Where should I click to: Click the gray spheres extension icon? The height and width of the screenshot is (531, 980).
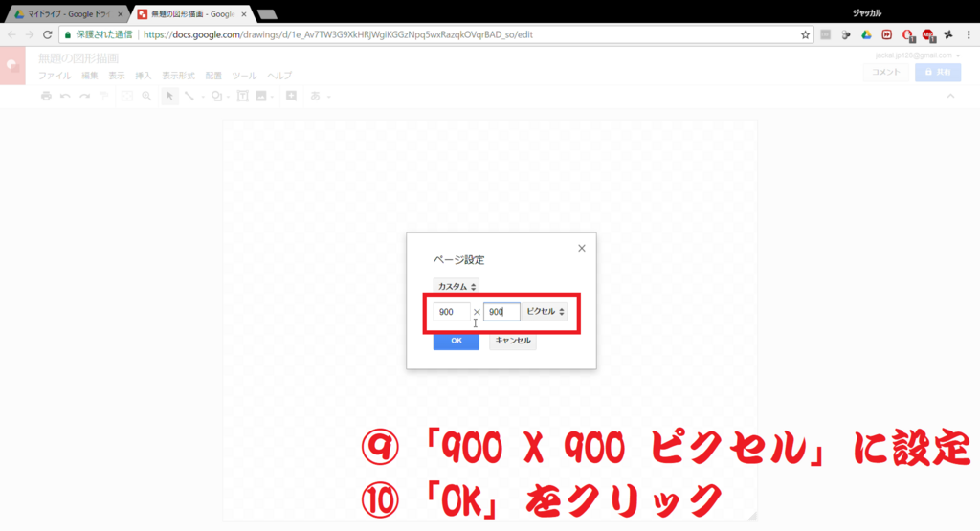(x=846, y=35)
